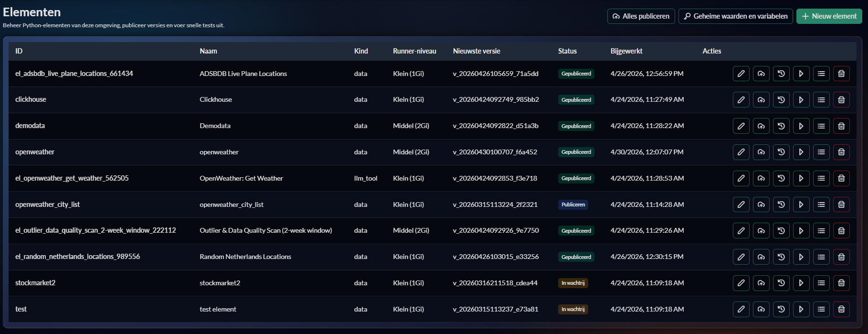Image resolution: width=868 pixels, height=334 pixels.
Task: Delete the Clickhouse element
Action: (841, 100)
